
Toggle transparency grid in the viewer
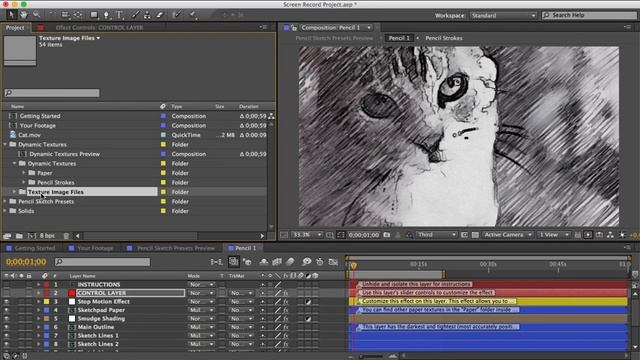[475, 235]
